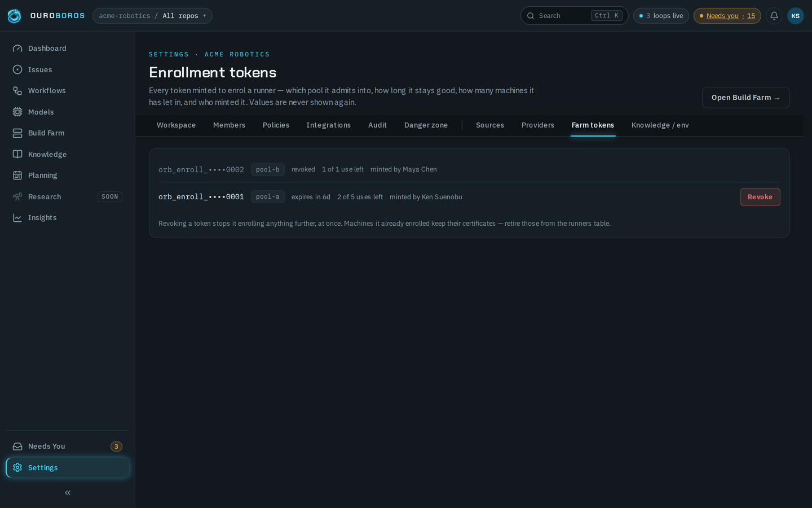Screen dimensions: 812x508
Task: Switch to the Members tab
Action: [229, 125]
